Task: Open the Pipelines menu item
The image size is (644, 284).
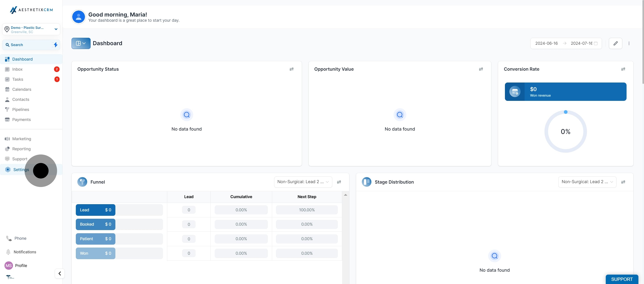Action: (x=31, y=110)
